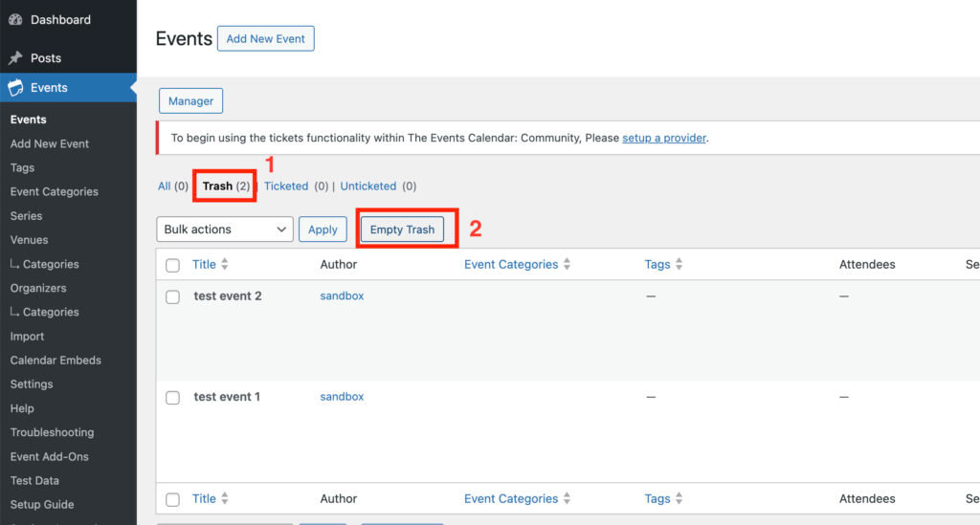Click sort arrows next to Tags header
The width and height of the screenshot is (980, 525).
(679, 265)
